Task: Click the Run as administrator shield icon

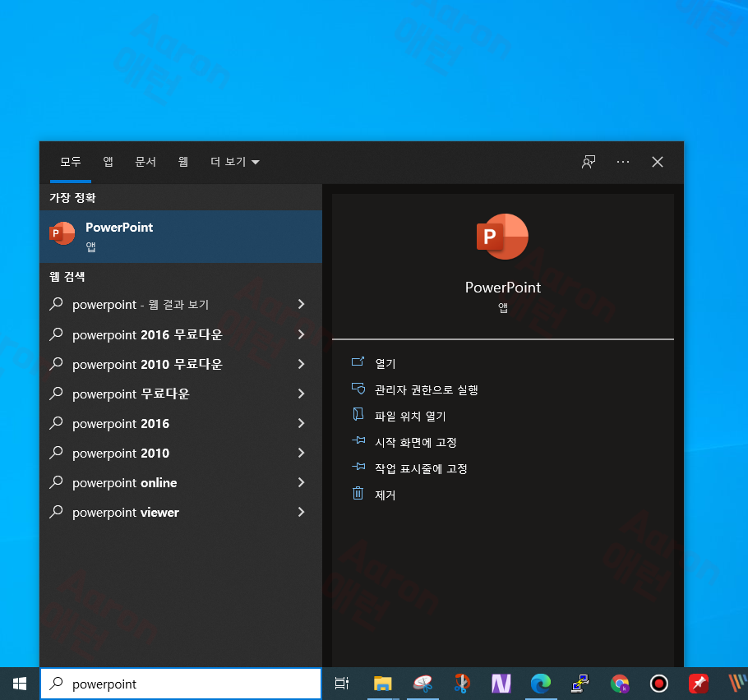Action: [358, 389]
